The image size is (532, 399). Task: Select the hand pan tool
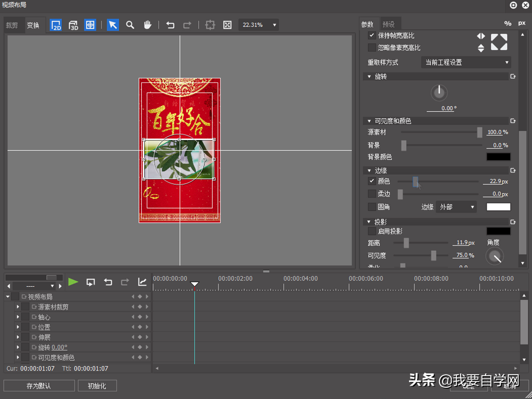point(147,25)
